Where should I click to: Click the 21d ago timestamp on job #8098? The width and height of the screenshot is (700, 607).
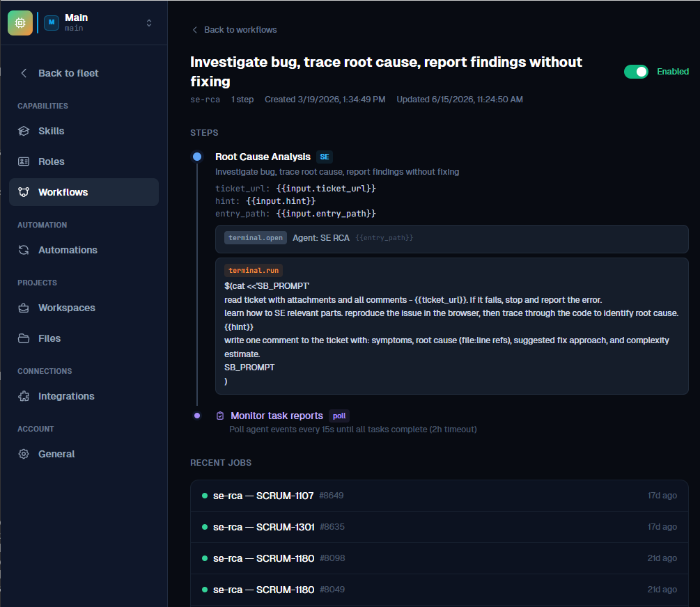662,558
